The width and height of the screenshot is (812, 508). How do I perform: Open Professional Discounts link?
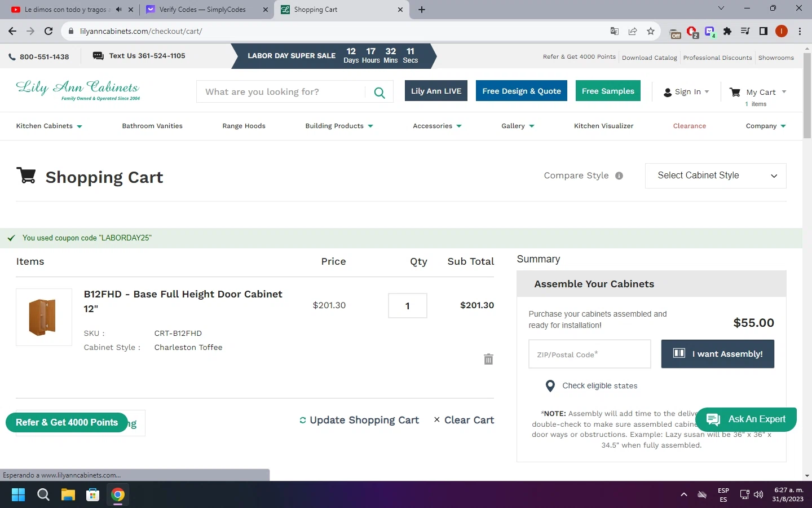(x=717, y=58)
